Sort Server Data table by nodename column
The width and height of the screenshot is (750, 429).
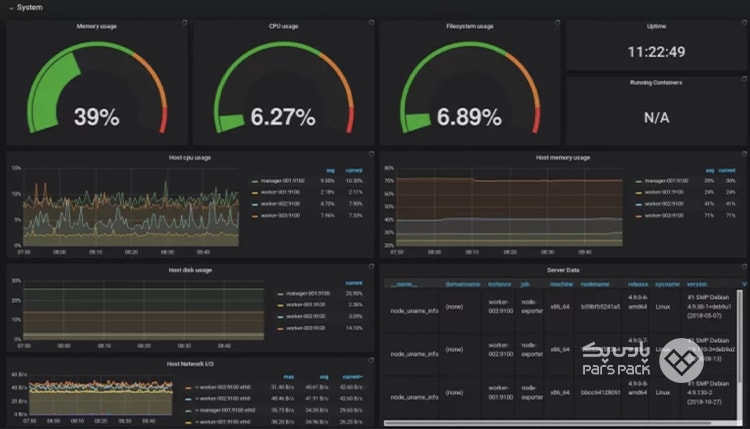pos(595,284)
